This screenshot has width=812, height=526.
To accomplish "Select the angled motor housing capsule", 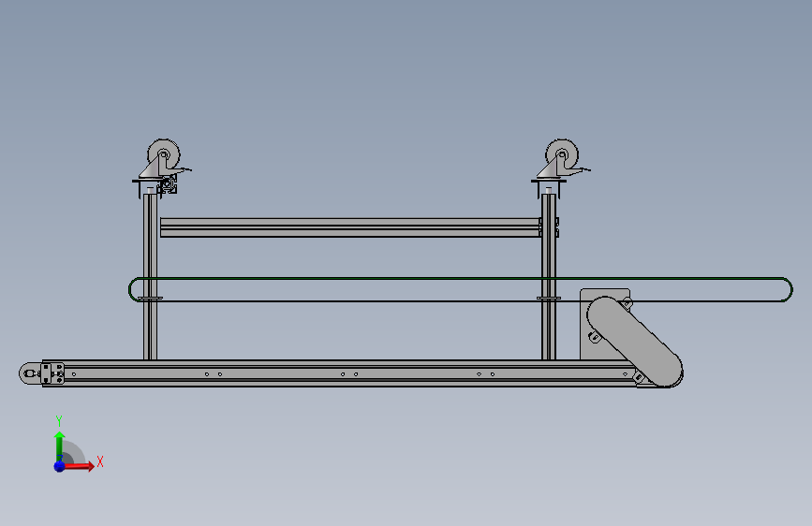I will coord(634,342).
